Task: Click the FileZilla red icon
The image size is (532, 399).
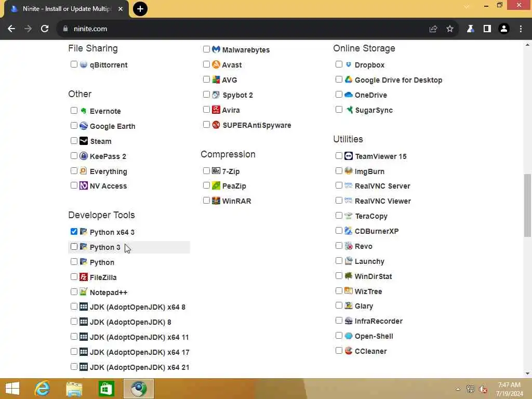Action: point(84,277)
